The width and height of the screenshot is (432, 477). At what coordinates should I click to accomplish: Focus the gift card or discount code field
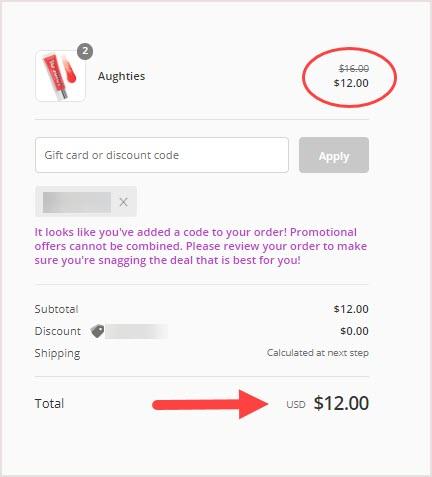162,155
